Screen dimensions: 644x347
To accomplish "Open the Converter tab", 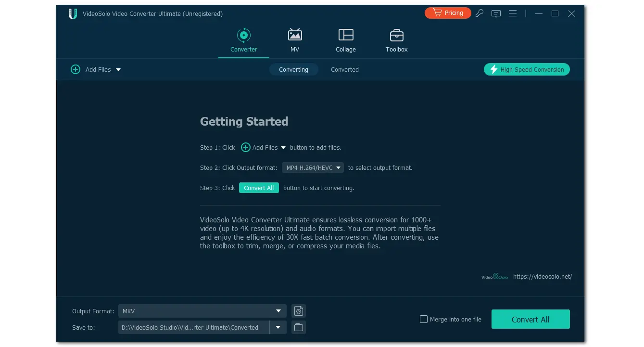I will pos(244,40).
